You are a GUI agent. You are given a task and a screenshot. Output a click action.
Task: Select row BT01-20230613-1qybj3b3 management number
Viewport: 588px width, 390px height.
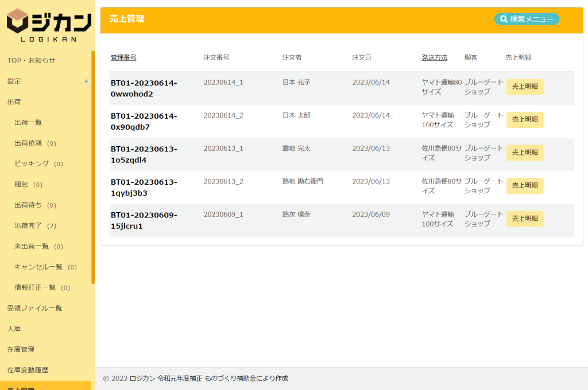pyautogui.click(x=144, y=188)
